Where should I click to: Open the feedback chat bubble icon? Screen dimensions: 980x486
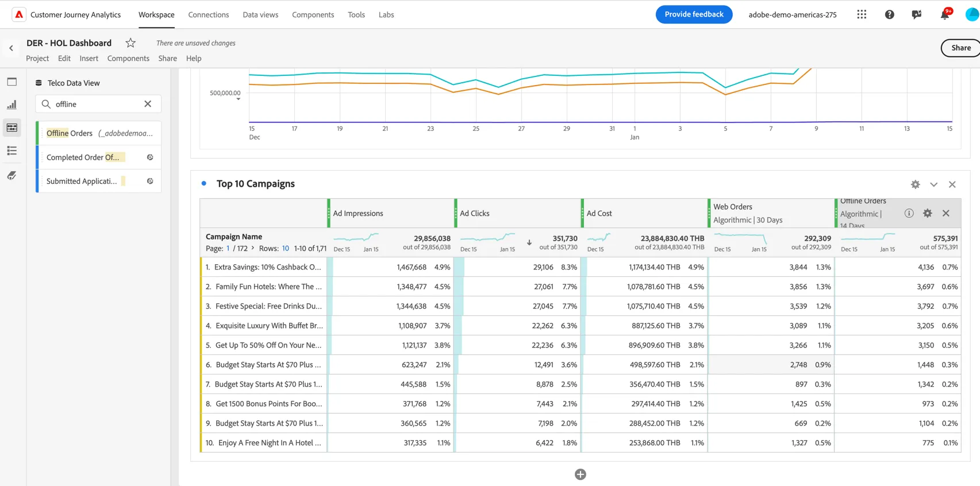[x=917, y=14]
